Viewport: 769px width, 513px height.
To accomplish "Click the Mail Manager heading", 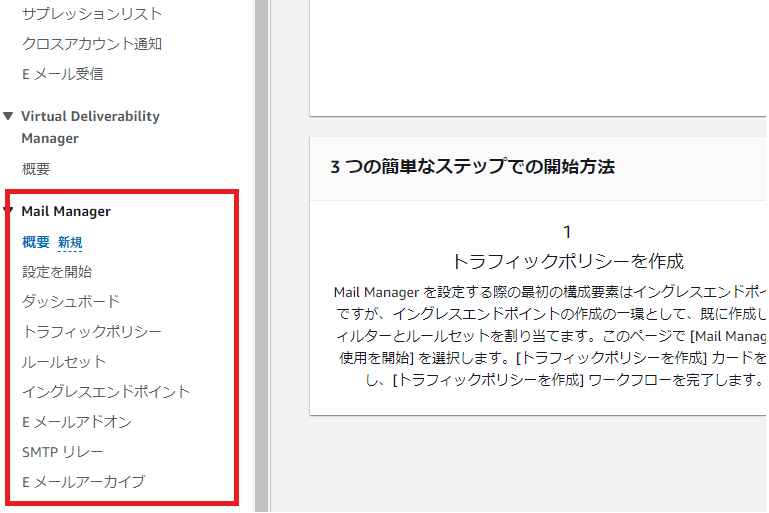I will (66, 211).
